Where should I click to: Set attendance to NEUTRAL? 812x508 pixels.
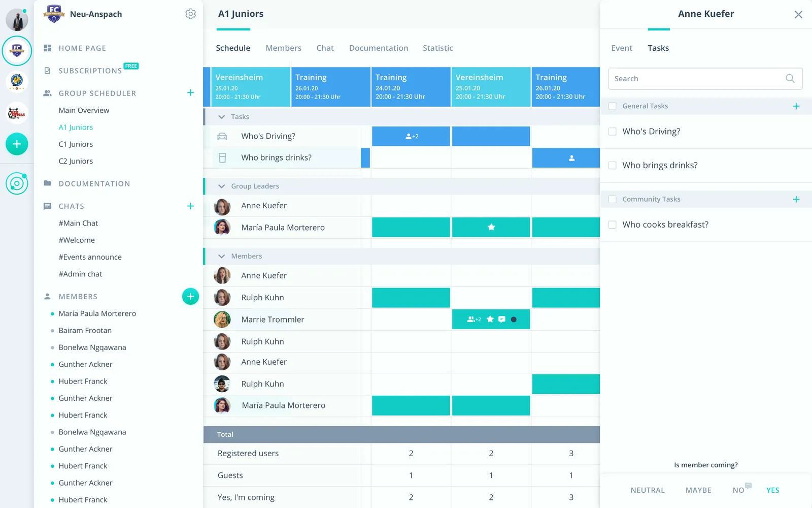click(648, 490)
